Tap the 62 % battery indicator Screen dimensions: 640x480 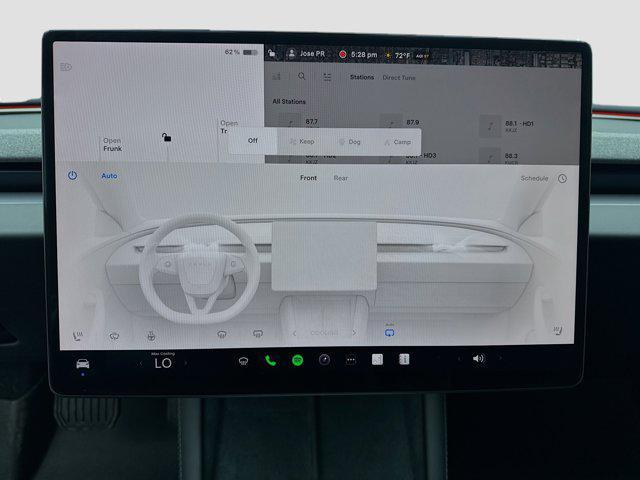(x=241, y=52)
